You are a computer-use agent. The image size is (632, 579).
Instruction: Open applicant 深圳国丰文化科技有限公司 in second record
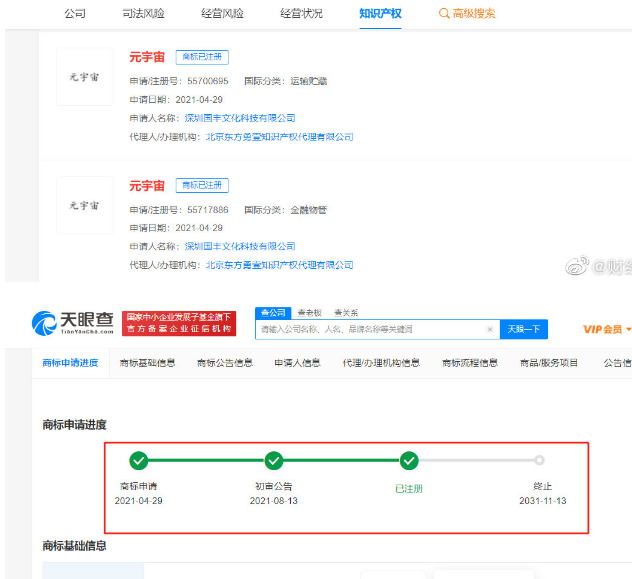pos(240,246)
